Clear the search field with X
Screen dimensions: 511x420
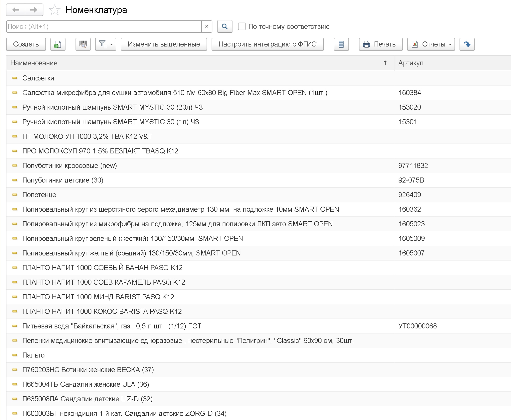207,26
